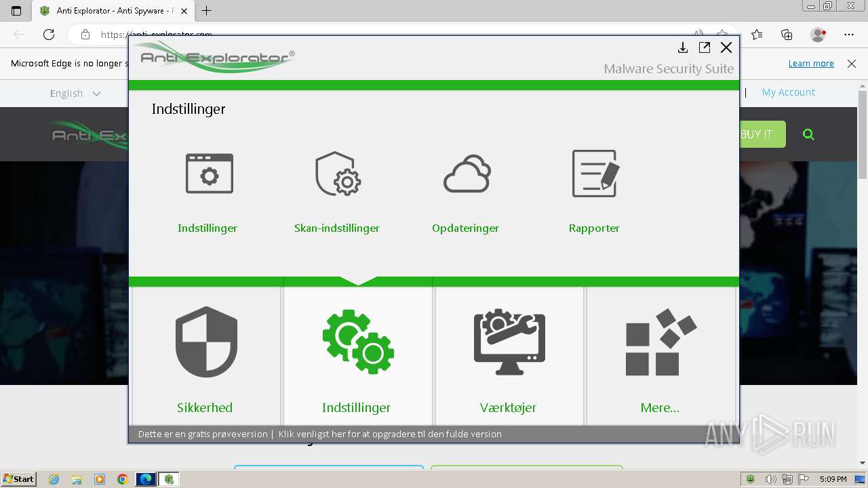Select the Mere squares icon

tap(660, 342)
